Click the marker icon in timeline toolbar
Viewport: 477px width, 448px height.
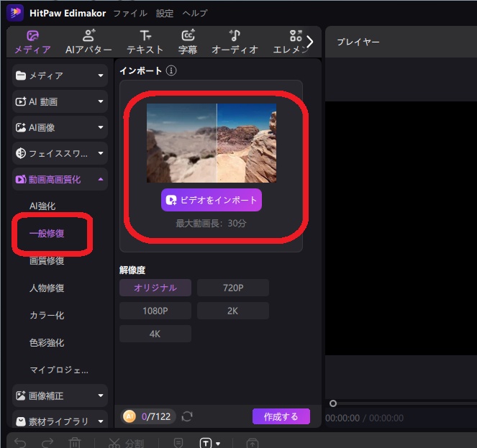pos(178,443)
